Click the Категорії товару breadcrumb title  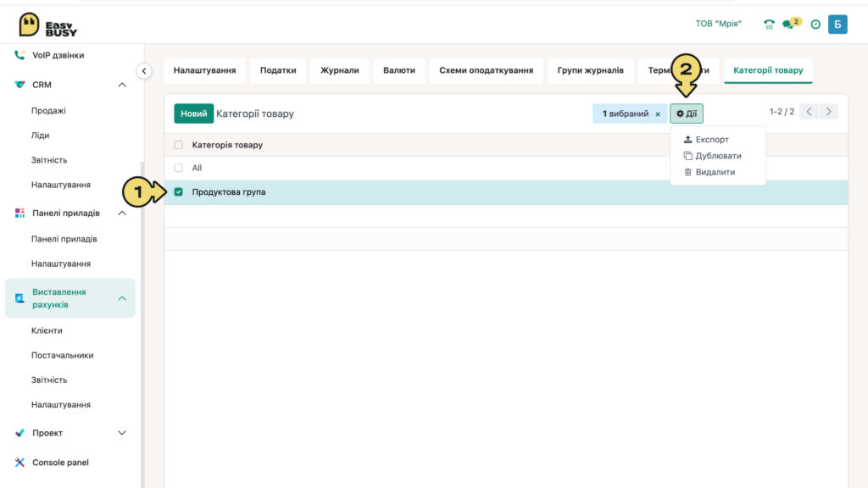click(255, 114)
